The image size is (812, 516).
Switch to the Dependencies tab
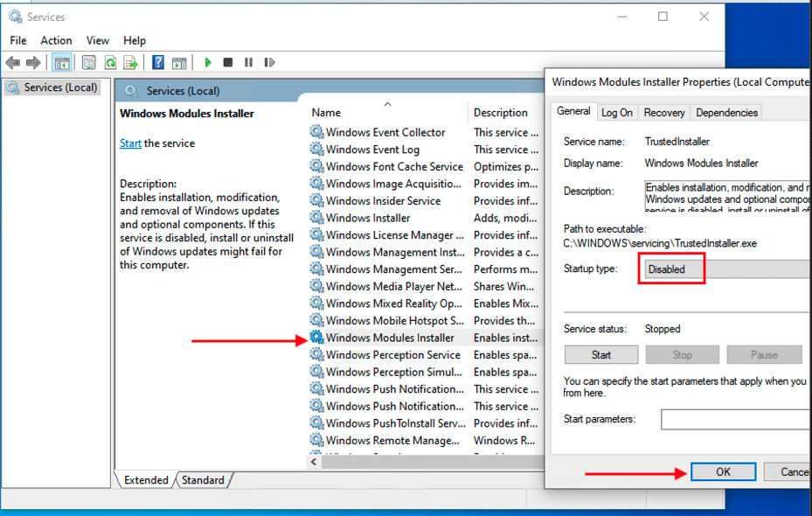726,112
